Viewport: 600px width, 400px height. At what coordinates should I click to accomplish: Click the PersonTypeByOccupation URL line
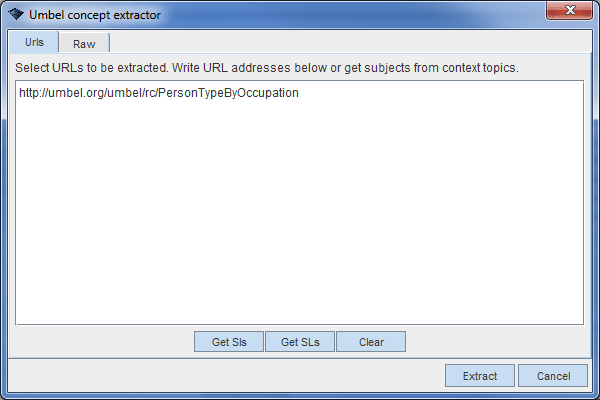click(159, 93)
